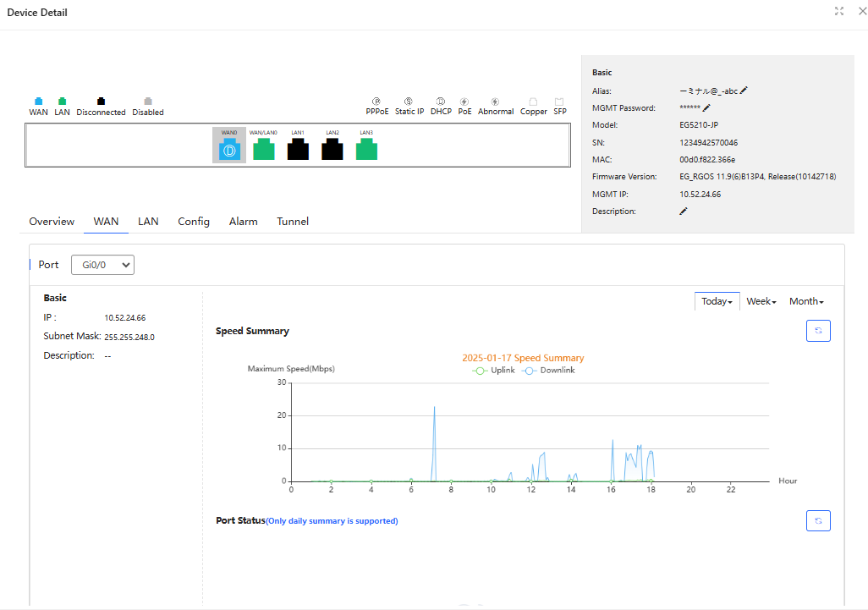Click the LAN1 disconnected port icon

coord(298,150)
